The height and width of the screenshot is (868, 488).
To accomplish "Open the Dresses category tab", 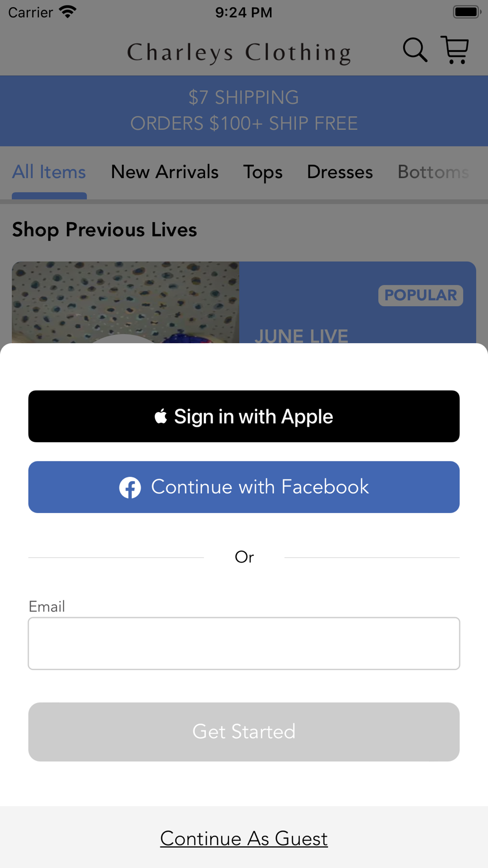I will click(x=340, y=172).
